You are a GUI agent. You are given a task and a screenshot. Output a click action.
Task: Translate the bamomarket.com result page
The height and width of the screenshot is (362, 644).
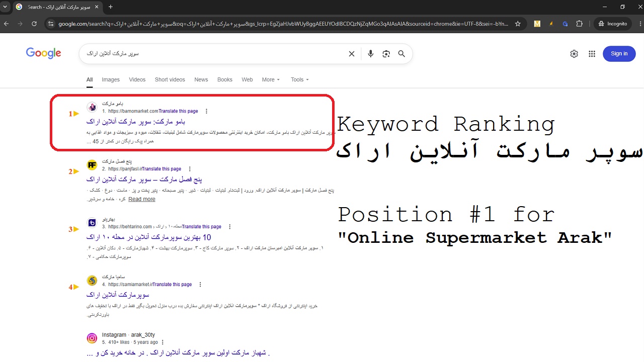click(179, 111)
